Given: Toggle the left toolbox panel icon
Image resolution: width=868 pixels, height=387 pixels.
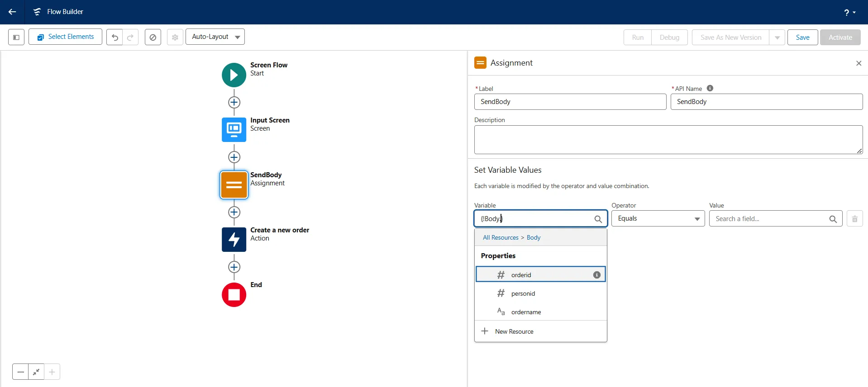Looking at the screenshot, I should click(16, 37).
